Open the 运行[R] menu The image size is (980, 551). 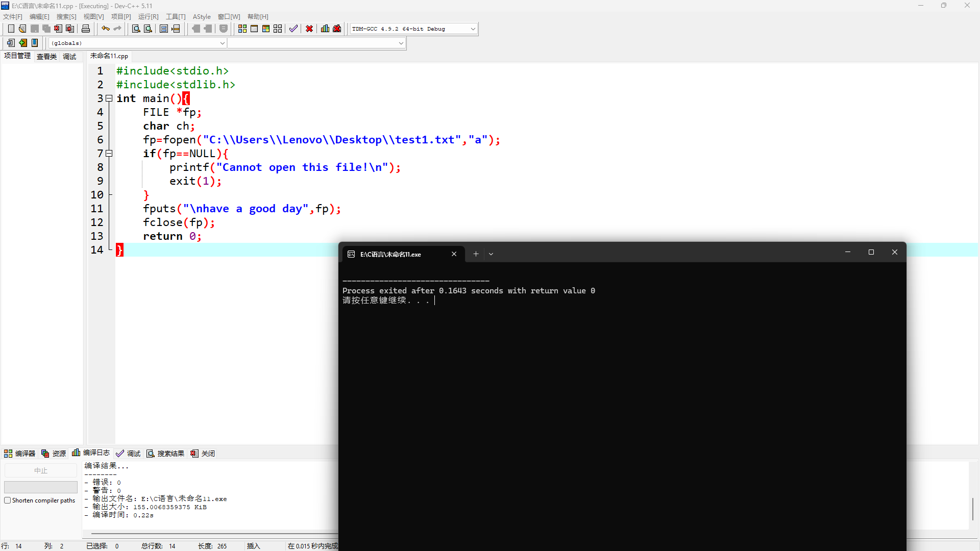tap(148, 17)
